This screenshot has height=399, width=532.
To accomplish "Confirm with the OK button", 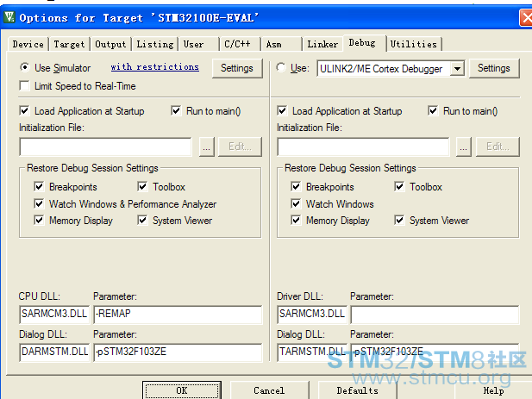I will (182, 390).
